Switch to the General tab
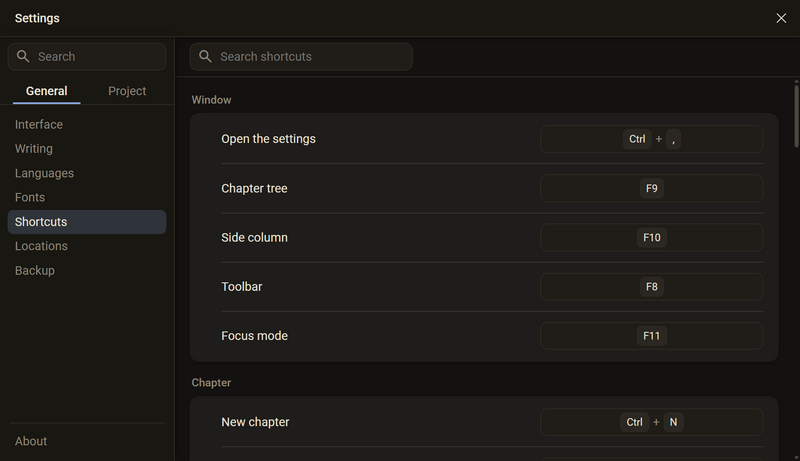 pyautogui.click(x=46, y=91)
